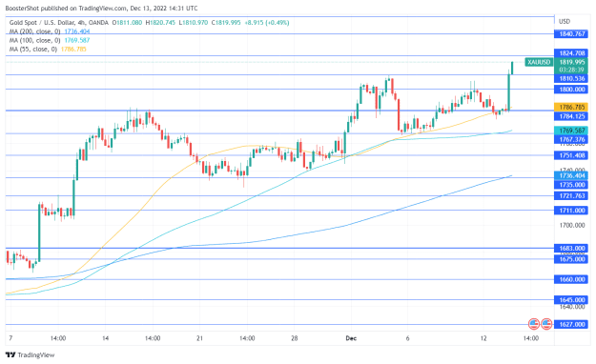Click the current price 1819.995 label

tap(571, 62)
